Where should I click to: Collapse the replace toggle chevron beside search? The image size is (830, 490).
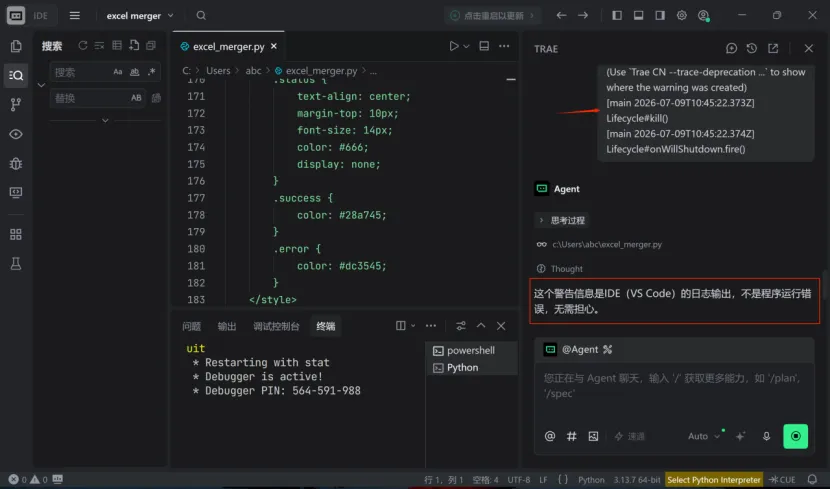coord(41,85)
